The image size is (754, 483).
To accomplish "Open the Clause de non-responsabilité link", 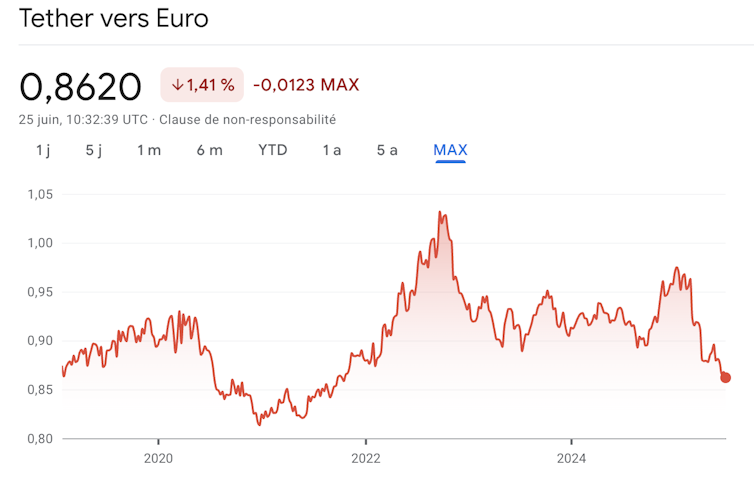I will point(246,119).
